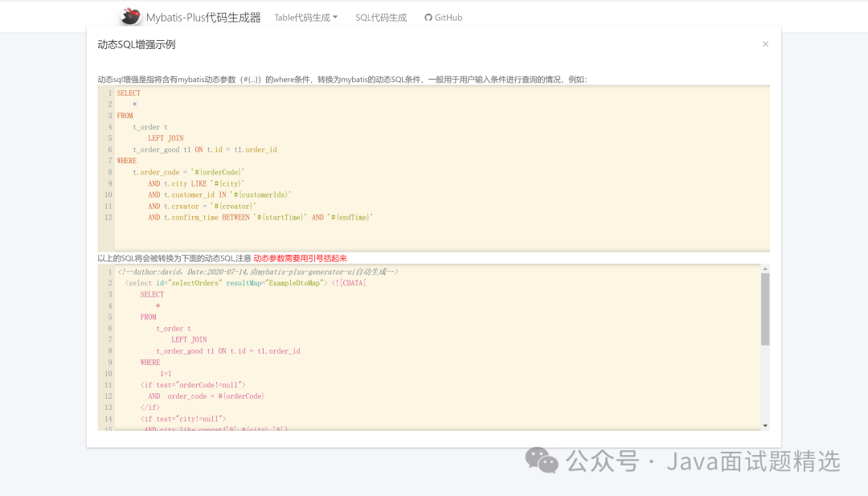Select the SQL代码生成 menu item
Image resolution: width=868 pixels, height=496 pixels.
pyautogui.click(x=381, y=16)
